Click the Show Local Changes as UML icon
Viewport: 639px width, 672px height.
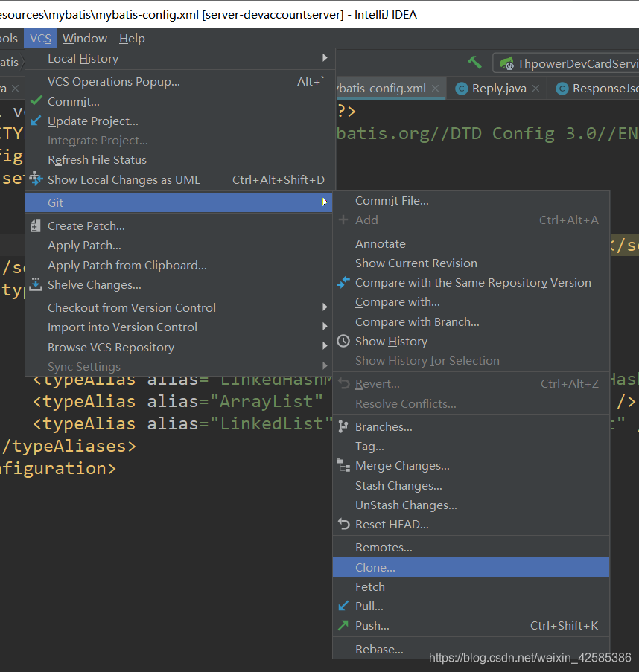tap(36, 179)
